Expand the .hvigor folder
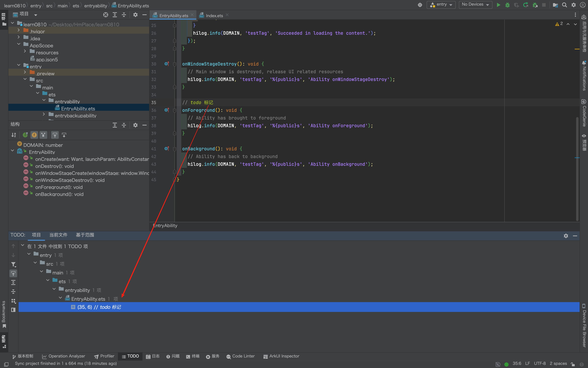The width and height of the screenshot is (588, 368). 19,30
